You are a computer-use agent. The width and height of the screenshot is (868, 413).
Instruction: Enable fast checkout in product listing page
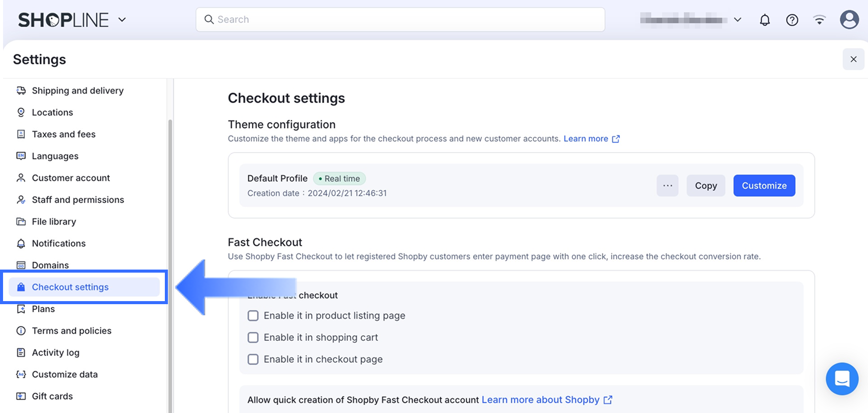point(253,316)
